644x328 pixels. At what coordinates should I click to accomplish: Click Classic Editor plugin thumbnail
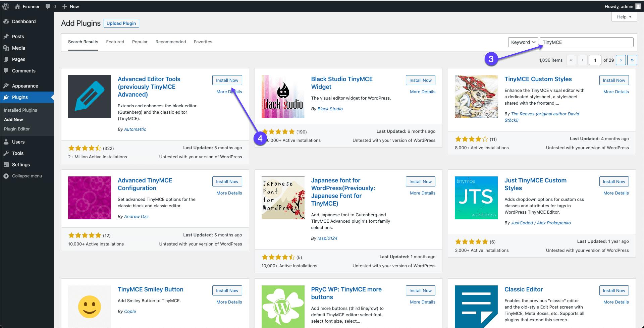tap(476, 307)
